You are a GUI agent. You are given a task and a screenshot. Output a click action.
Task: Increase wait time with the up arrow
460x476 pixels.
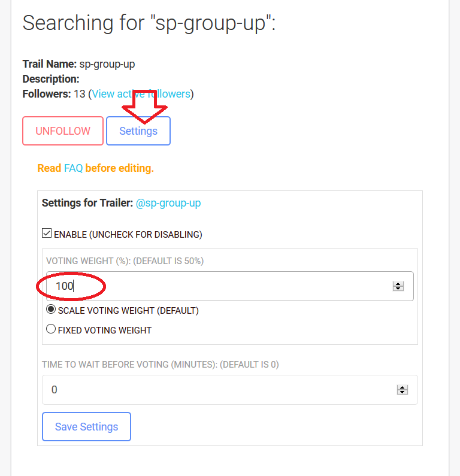(402, 387)
